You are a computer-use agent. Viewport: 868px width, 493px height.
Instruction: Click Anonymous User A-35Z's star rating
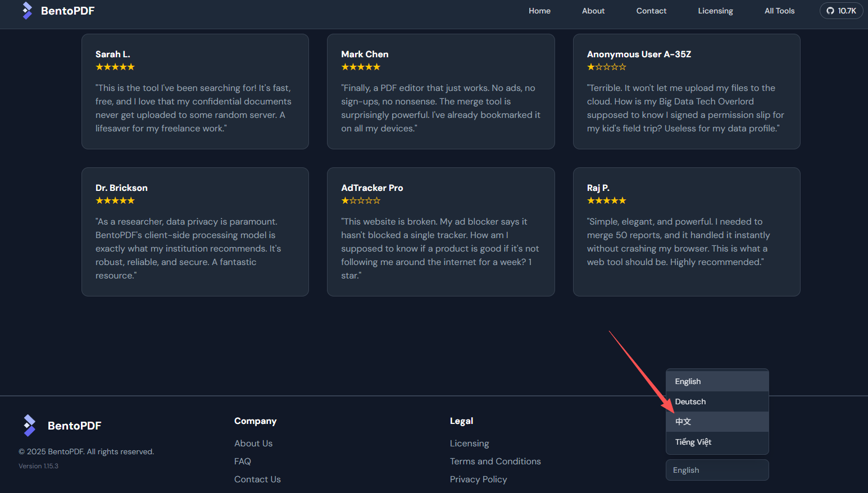click(606, 67)
